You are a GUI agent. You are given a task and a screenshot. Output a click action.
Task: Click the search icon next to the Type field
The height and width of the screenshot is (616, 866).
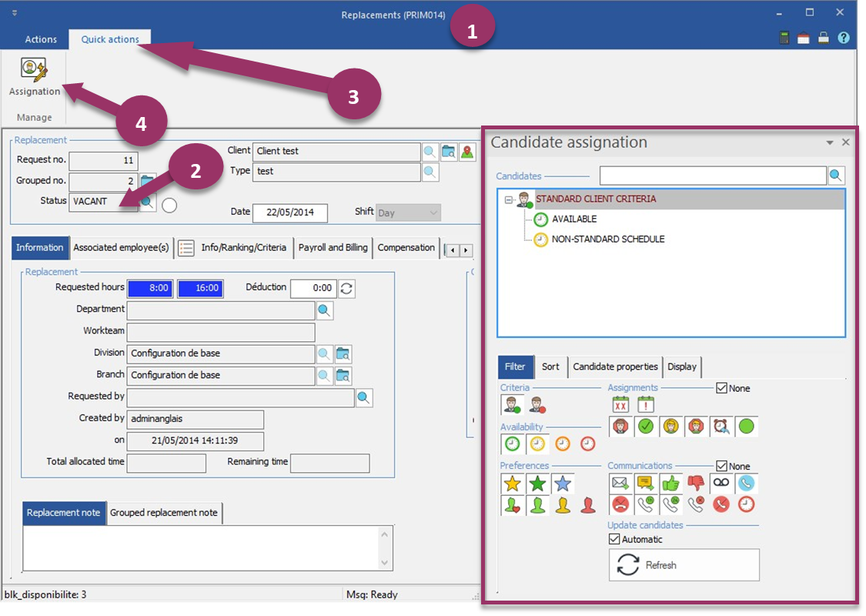point(430,172)
